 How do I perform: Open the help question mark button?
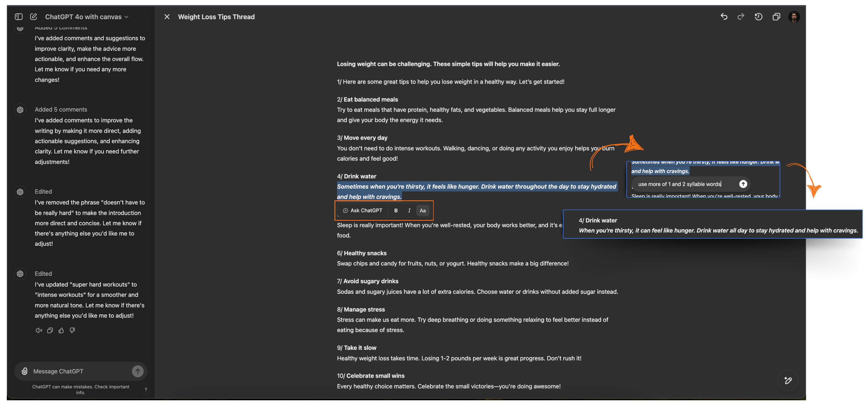tap(146, 390)
